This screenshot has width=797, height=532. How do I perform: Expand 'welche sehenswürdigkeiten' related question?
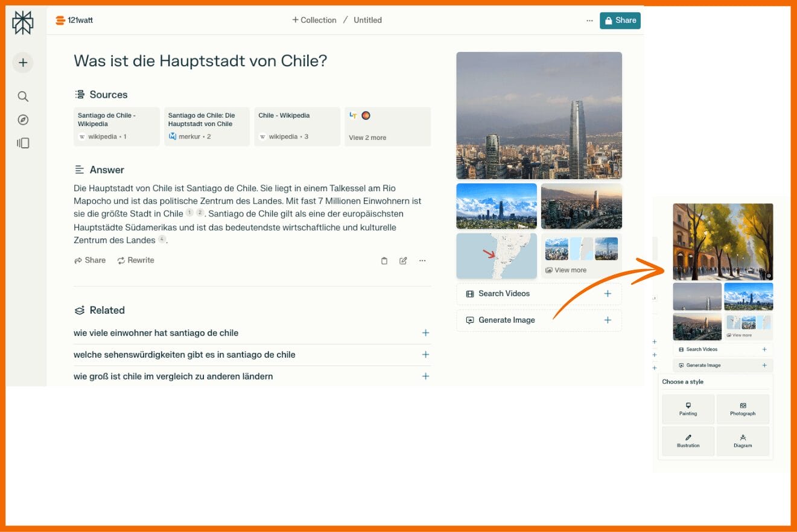tap(425, 355)
